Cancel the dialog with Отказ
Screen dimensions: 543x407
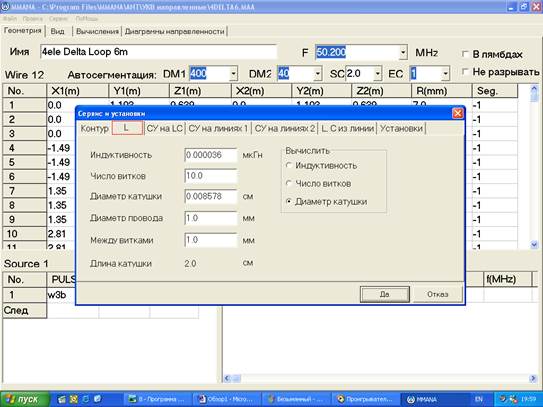[x=437, y=294]
